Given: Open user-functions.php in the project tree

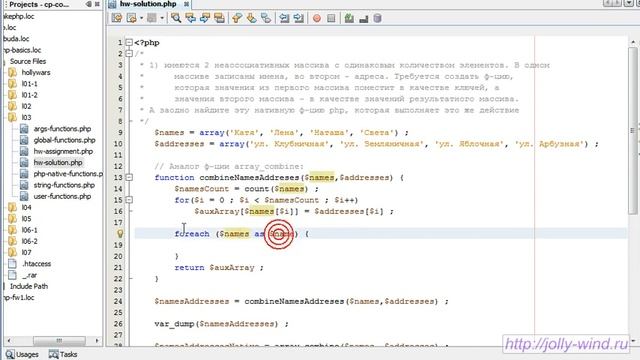Looking at the screenshot, I should 62,196.
